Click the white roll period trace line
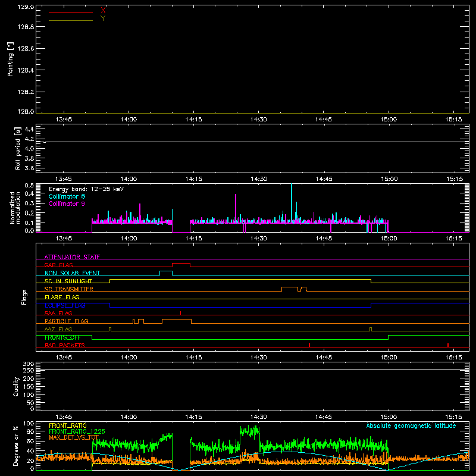476x476 pixels. [x=252, y=142]
